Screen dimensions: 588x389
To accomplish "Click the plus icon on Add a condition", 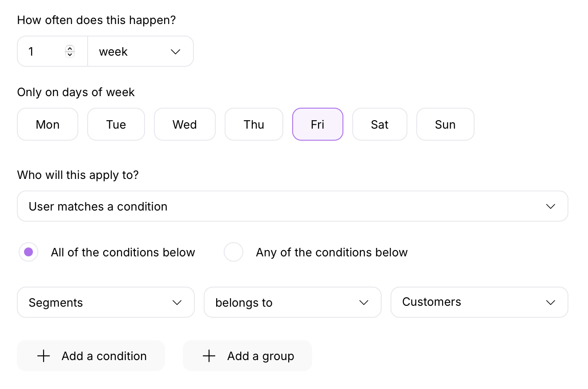I will [x=43, y=356].
